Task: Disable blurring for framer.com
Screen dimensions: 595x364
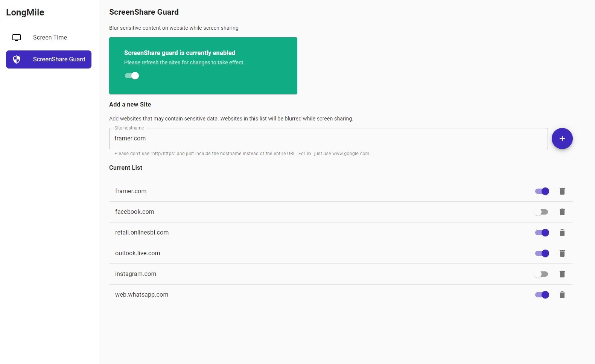Action: [x=542, y=191]
